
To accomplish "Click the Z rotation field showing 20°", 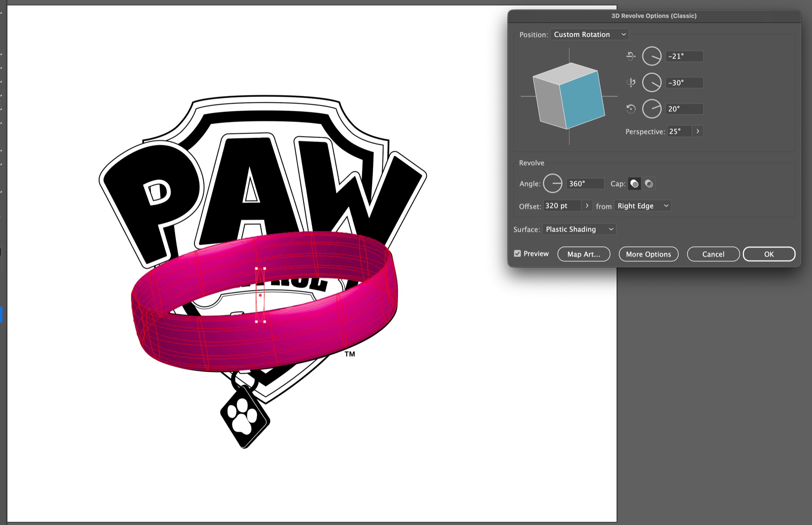I will tap(685, 109).
